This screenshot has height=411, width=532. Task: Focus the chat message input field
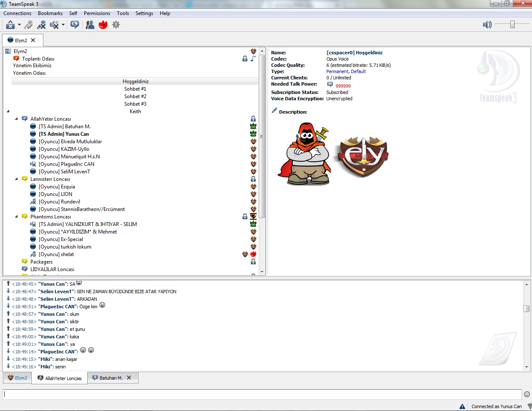click(x=262, y=394)
